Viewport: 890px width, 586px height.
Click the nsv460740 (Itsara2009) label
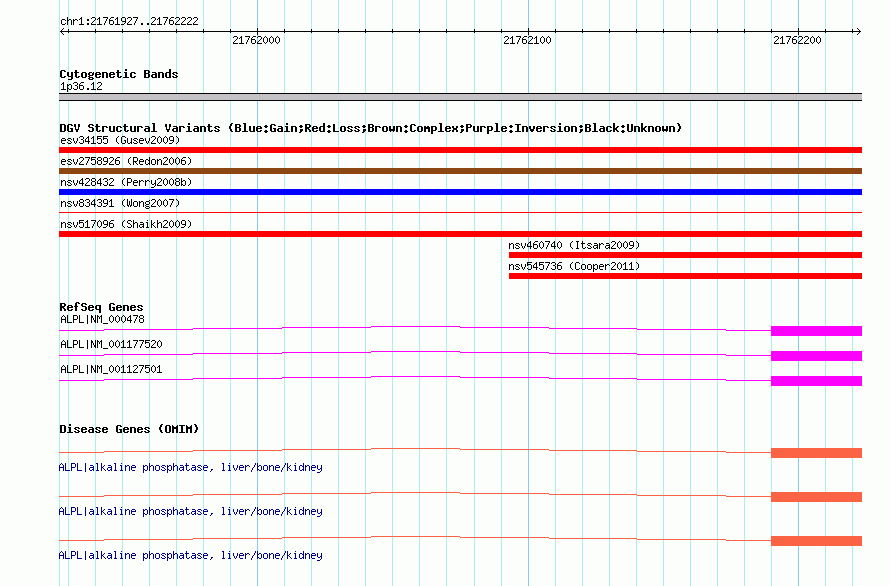(x=574, y=245)
